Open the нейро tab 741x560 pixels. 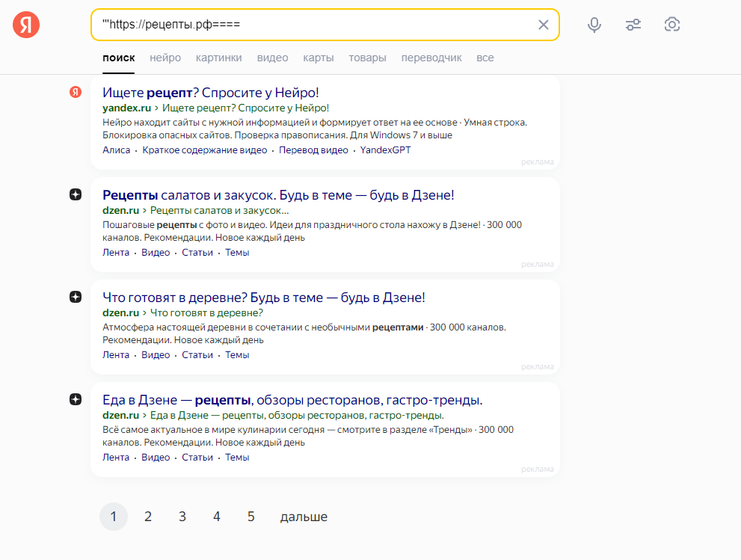click(x=165, y=58)
